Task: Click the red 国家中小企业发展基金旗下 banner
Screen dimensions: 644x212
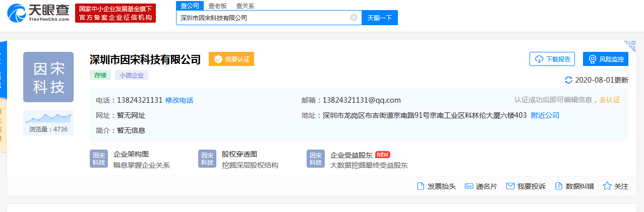Action: (x=115, y=13)
